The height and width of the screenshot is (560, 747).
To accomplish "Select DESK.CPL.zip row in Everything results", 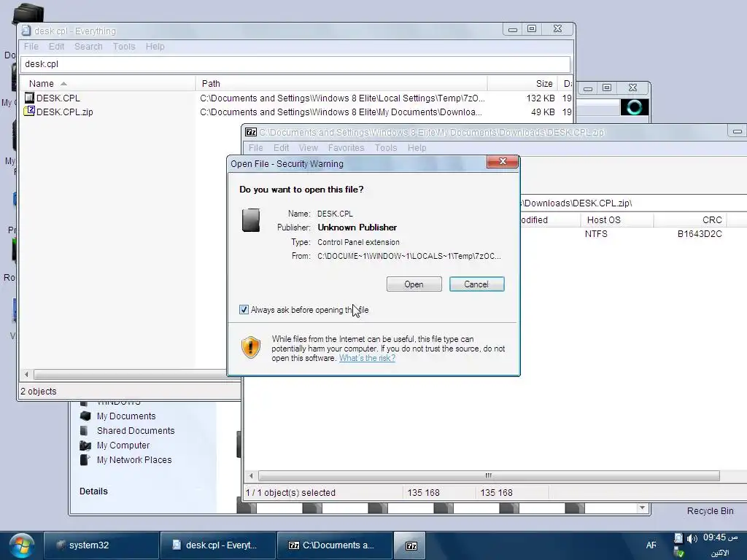I will coord(295,112).
